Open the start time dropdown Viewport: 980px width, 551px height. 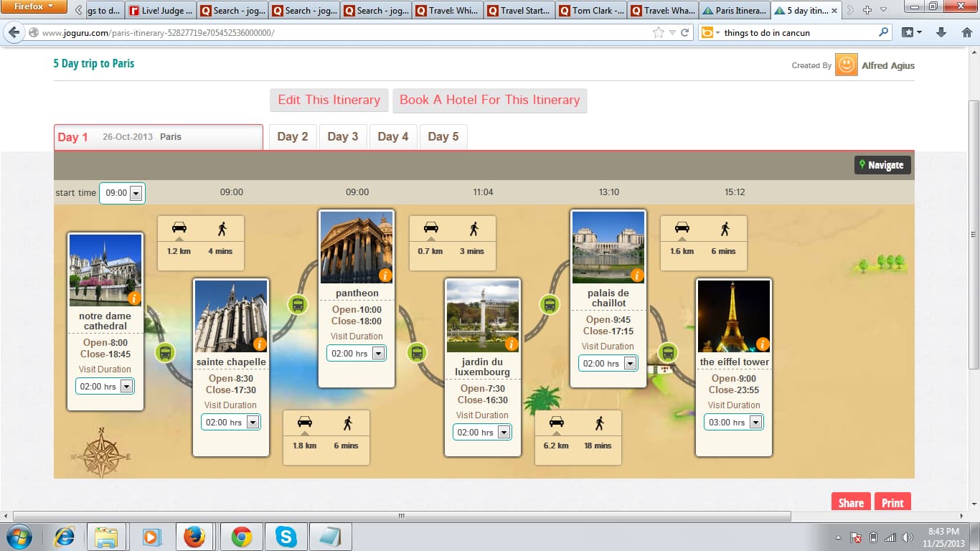click(136, 193)
